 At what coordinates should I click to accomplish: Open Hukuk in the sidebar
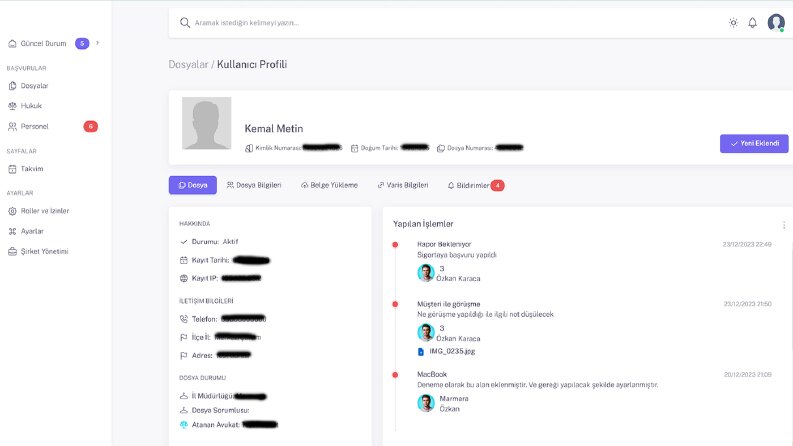tap(31, 106)
